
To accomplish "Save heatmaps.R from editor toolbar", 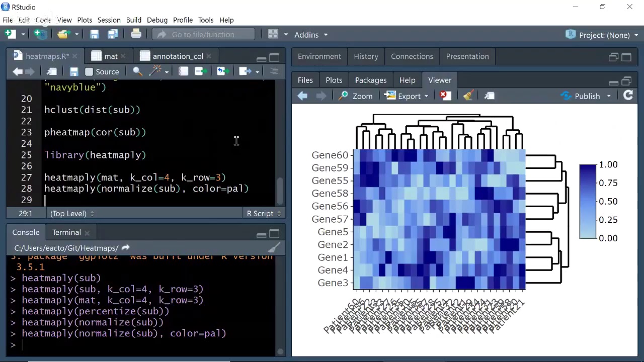I will [73, 71].
